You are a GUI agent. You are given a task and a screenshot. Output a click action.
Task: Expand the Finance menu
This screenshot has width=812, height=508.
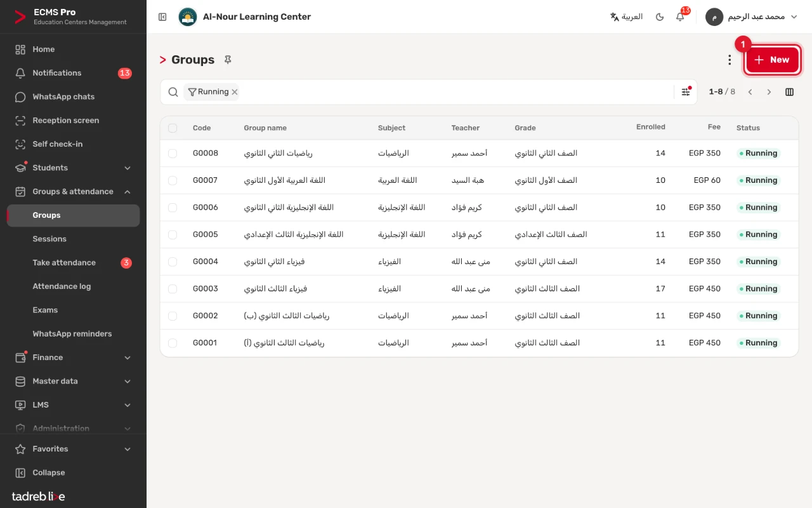pyautogui.click(x=73, y=358)
